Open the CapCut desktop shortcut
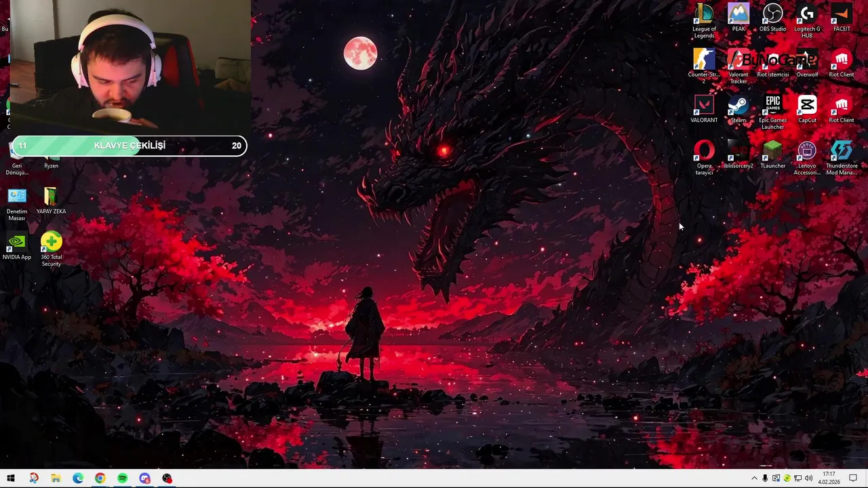This screenshot has width=868, height=488. 807,108
